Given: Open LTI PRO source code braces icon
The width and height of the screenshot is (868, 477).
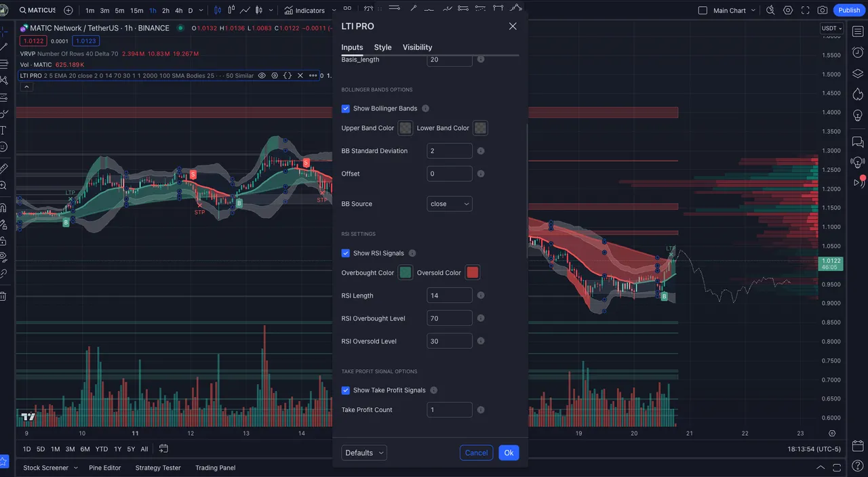Looking at the screenshot, I should coord(288,76).
